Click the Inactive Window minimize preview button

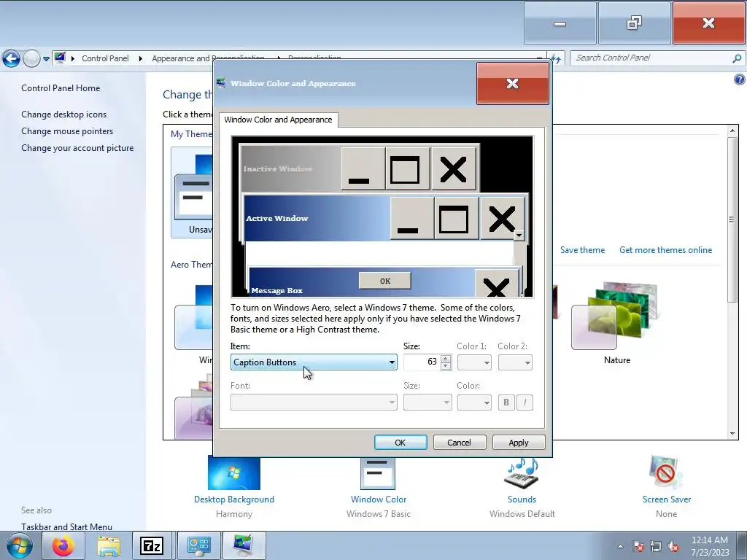coord(363,169)
